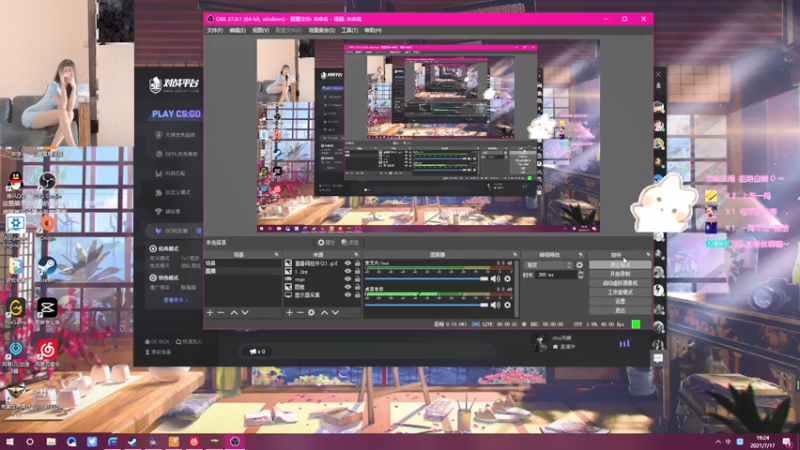Mute the microphone/Aux speaker icon
This screenshot has width=800, height=450.
495,279
